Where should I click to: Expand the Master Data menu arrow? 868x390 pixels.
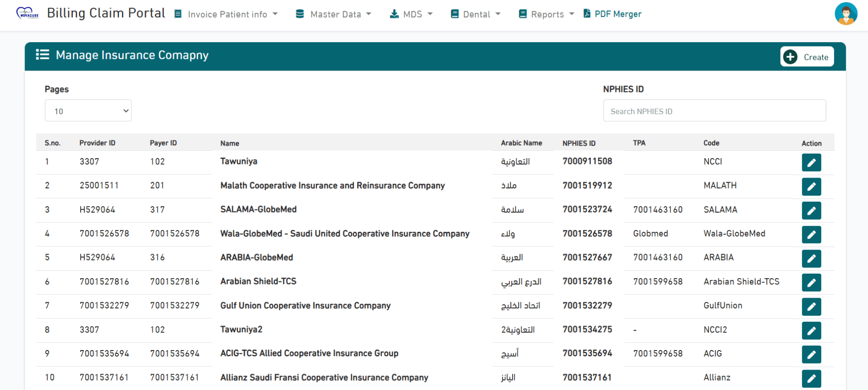[369, 14]
